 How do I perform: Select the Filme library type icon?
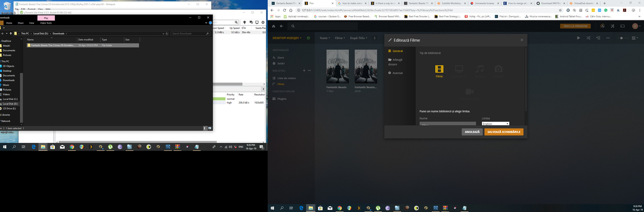[x=439, y=71]
